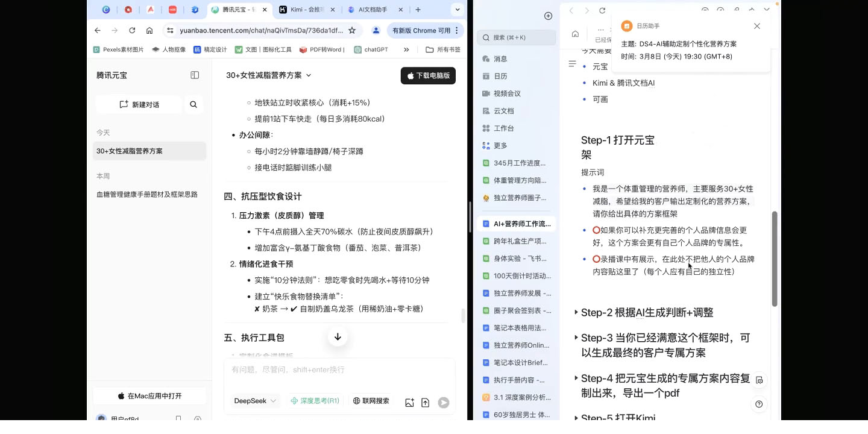Go back in Feishu document navigation

tap(571, 11)
